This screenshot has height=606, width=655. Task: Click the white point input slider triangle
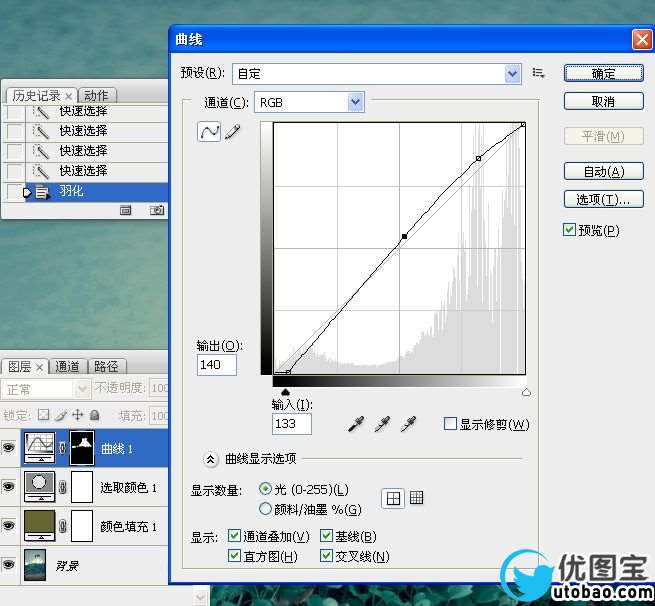point(526,392)
